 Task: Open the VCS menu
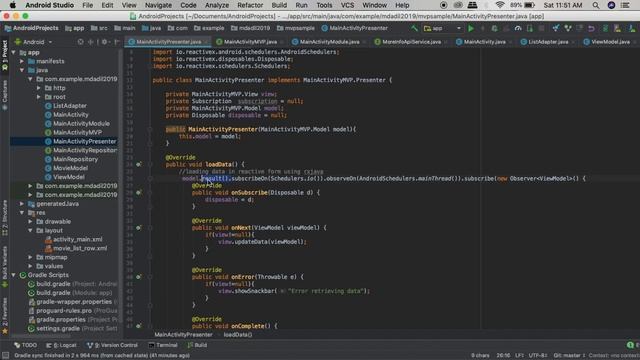(x=347, y=5)
